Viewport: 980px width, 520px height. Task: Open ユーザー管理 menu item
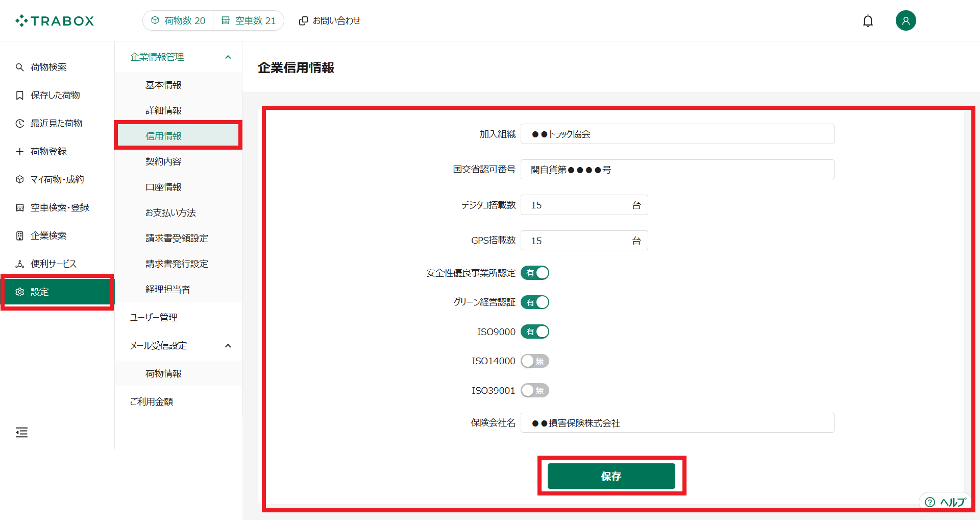(x=178, y=317)
